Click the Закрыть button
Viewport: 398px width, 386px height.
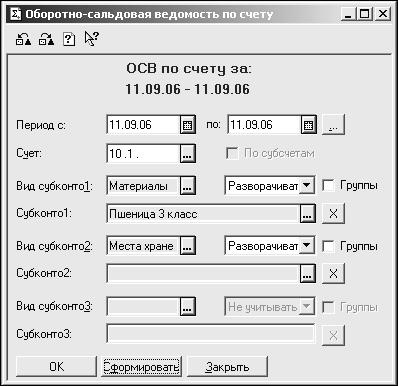227,367
